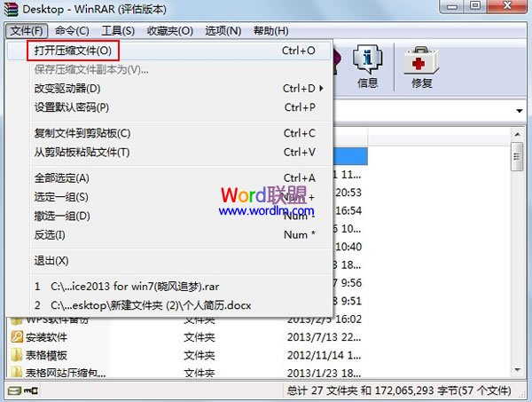Screen dimensions: 532x402
Task: Click time value 20:53 in list
Action: 348,193
